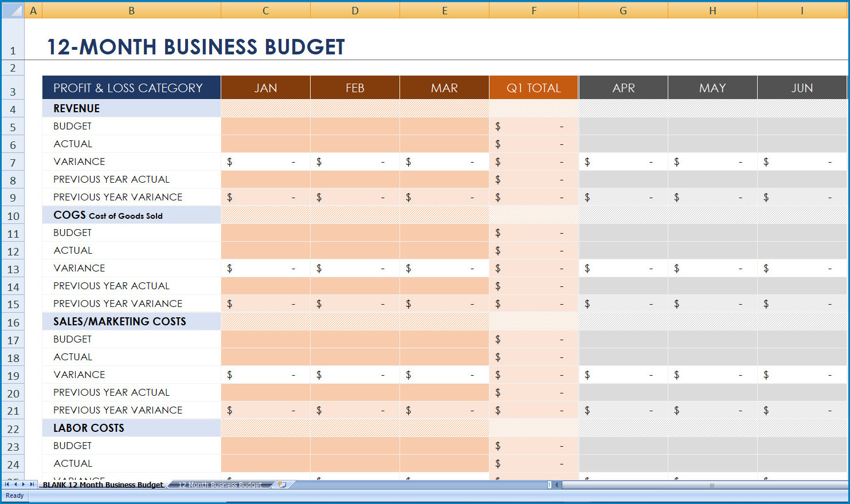The width and height of the screenshot is (850, 504).
Task: Select the COGS Cost of Goods Sold cell
Action: click(131, 215)
